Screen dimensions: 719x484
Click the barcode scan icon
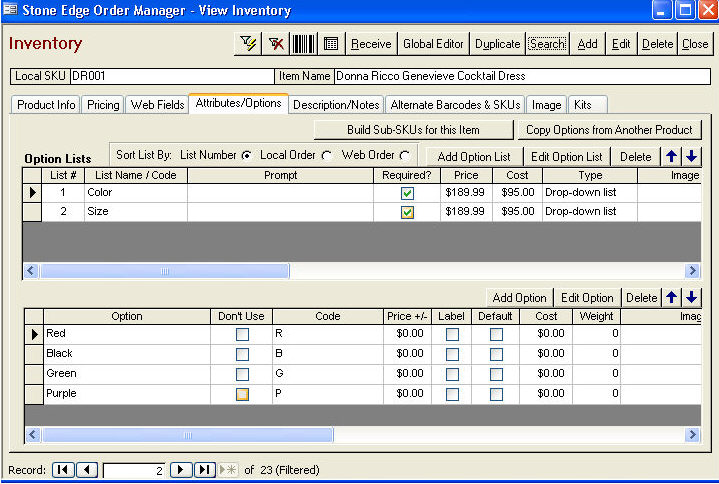click(304, 44)
